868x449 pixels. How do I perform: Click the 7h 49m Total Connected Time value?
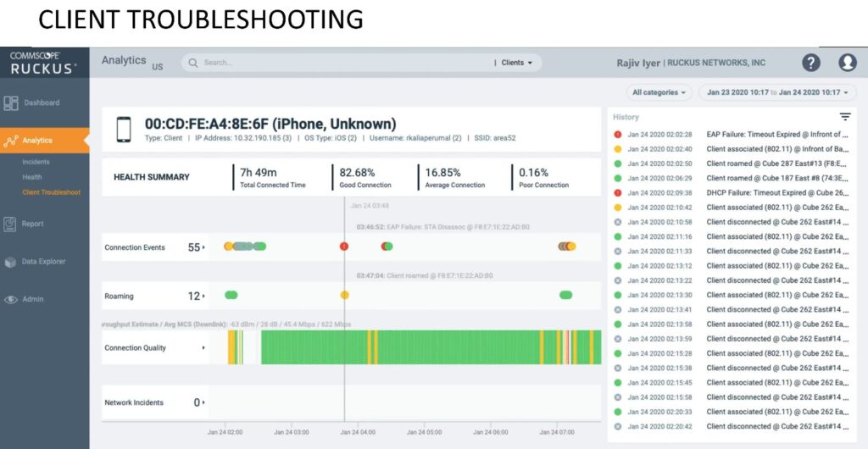click(258, 173)
